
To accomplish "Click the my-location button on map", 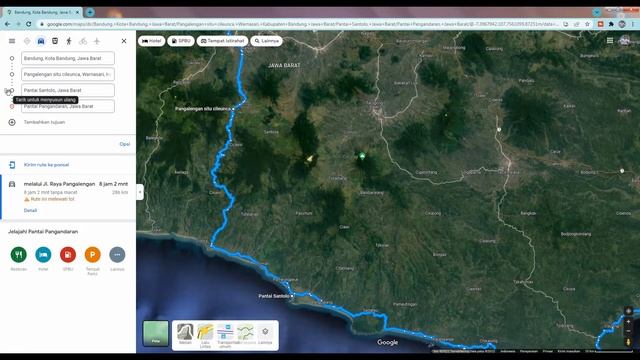I will tap(629, 311).
